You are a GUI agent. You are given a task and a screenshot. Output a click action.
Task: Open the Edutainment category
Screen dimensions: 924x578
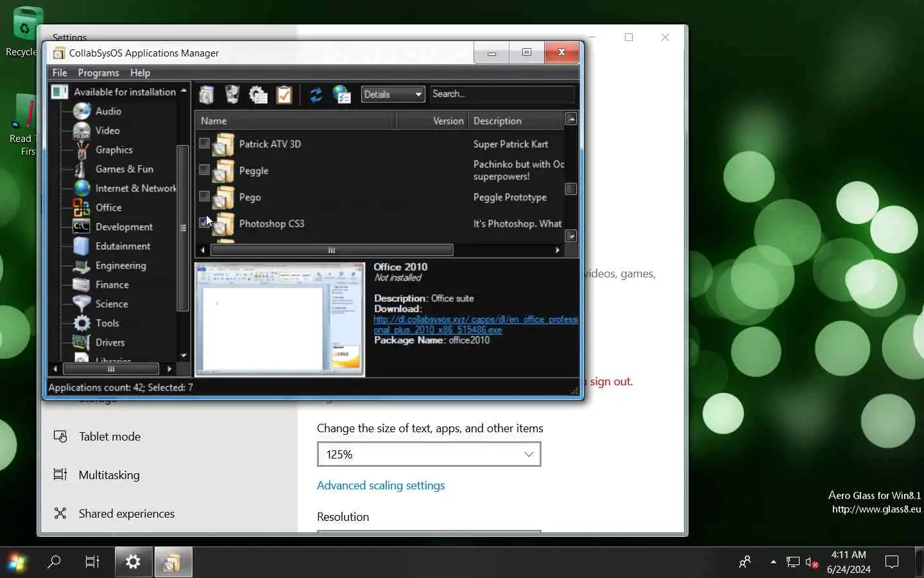(x=123, y=246)
